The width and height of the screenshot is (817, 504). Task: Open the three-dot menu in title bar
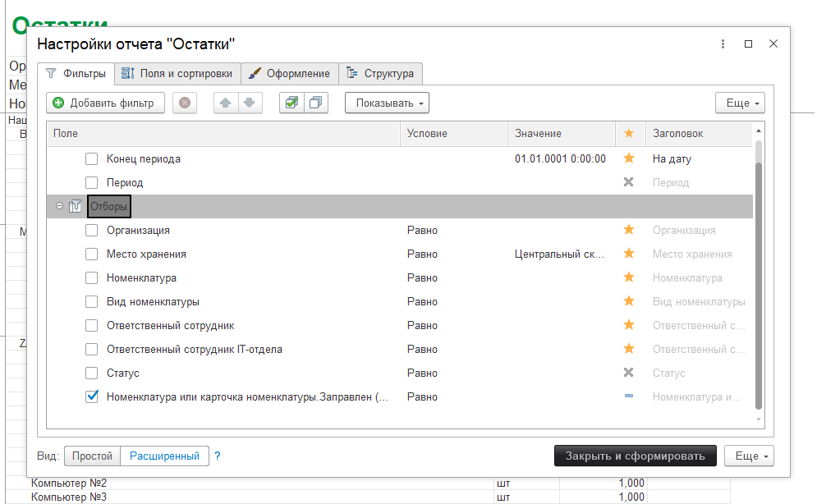point(723,44)
